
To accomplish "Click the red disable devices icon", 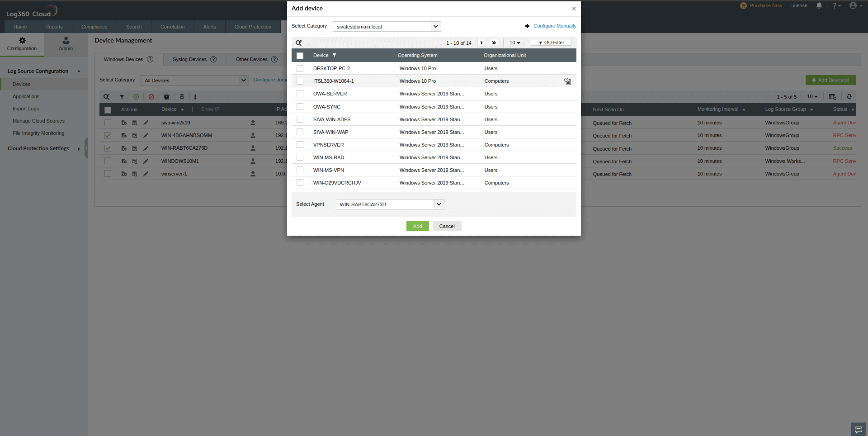I will pos(151,97).
